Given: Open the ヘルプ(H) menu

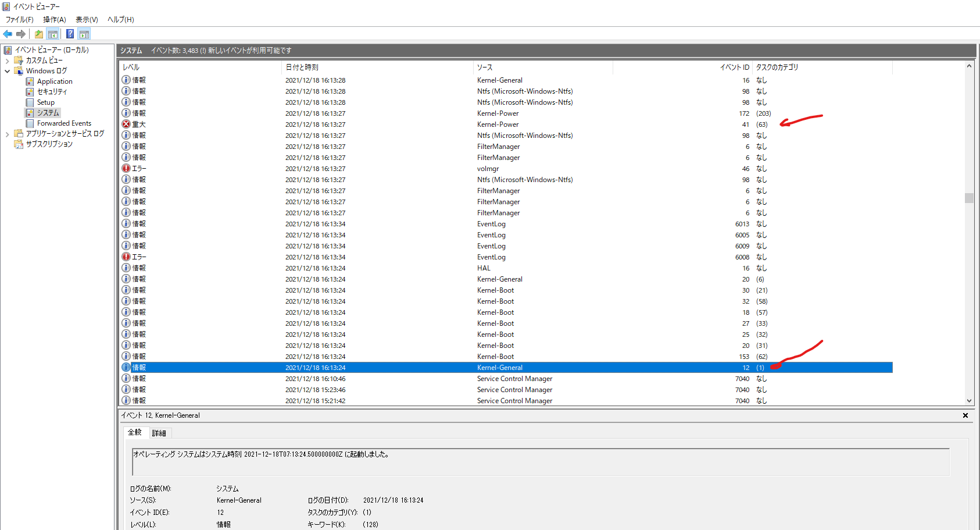Looking at the screenshot, I should pyautogui.click(x=121, y=20).
